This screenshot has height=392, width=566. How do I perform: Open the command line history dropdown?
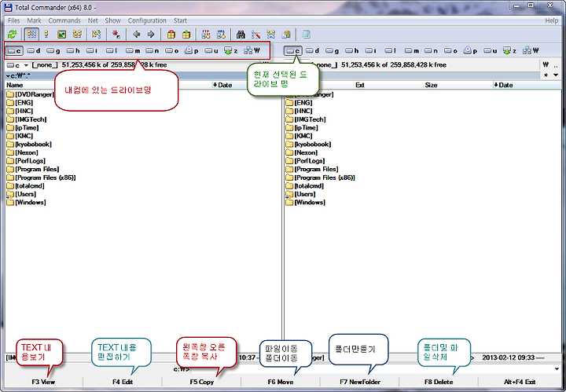point(557,369)
